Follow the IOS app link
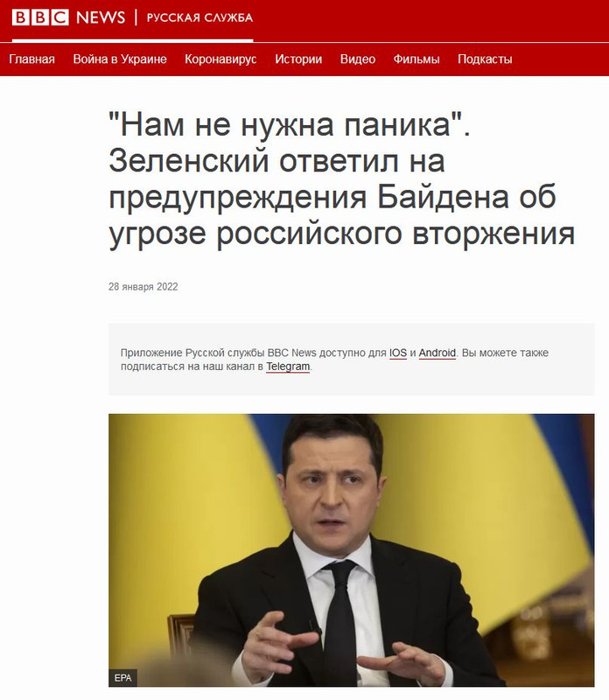This screenshot has width=609, height=700. coord(398,353)
